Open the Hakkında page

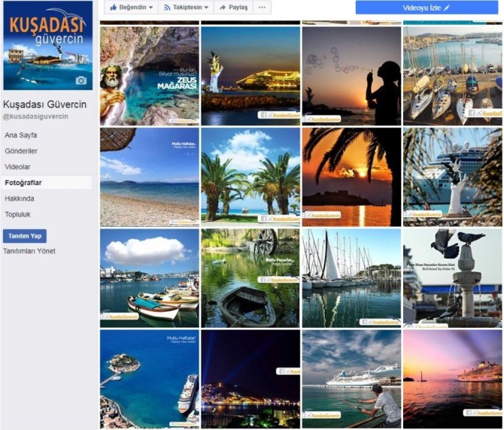pyautogui.click(x=20, y=198)
